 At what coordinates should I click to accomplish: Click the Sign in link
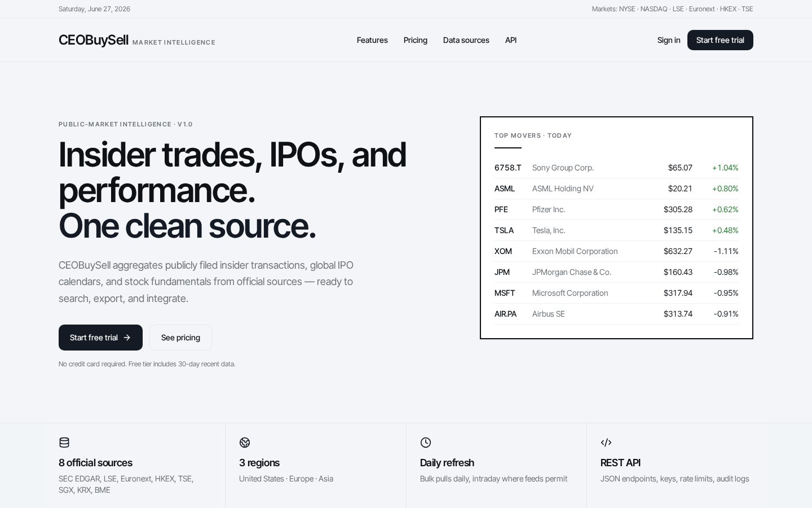coord(669,40)
